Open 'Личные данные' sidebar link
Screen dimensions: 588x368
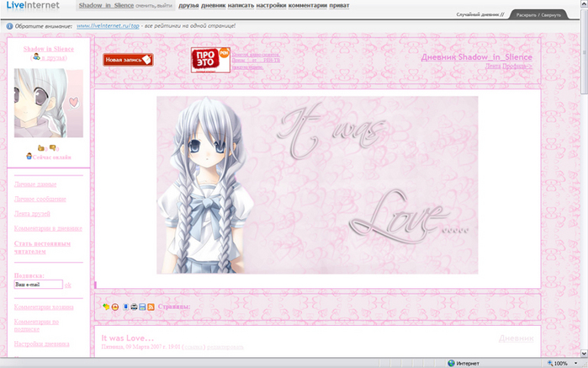(35, 184)
